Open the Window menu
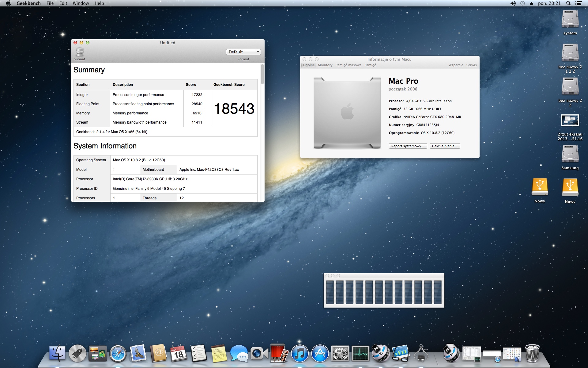Image resolution: width=588 pixels, height=368 pixels. [81, 3]
